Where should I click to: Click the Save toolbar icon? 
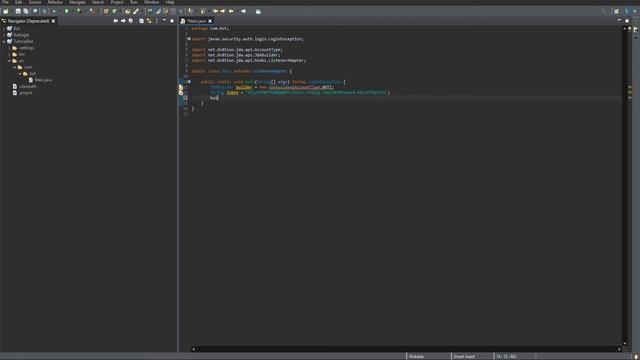click(18, 11)
